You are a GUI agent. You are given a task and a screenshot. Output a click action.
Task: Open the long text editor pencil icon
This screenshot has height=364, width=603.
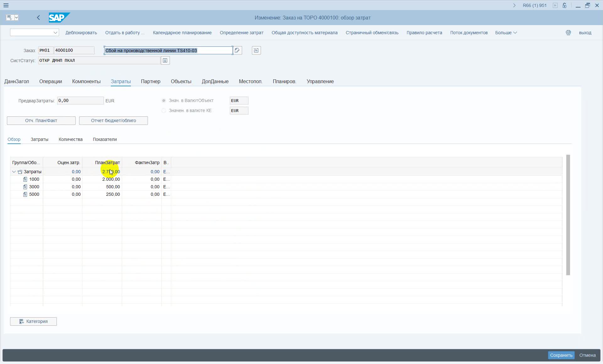tap(237, 51)
